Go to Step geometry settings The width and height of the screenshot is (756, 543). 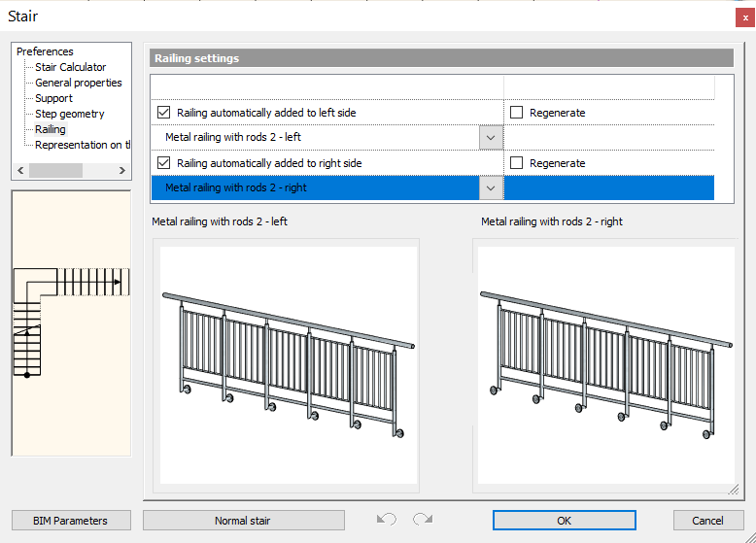(x=69, y=114)
